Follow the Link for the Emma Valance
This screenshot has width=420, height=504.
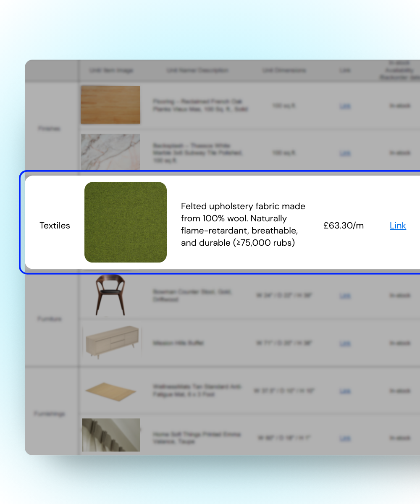(x=345, y=438)
